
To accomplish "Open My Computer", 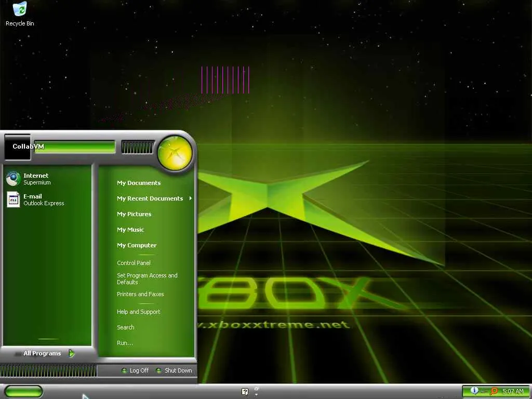I will click(x=137, y=245).
